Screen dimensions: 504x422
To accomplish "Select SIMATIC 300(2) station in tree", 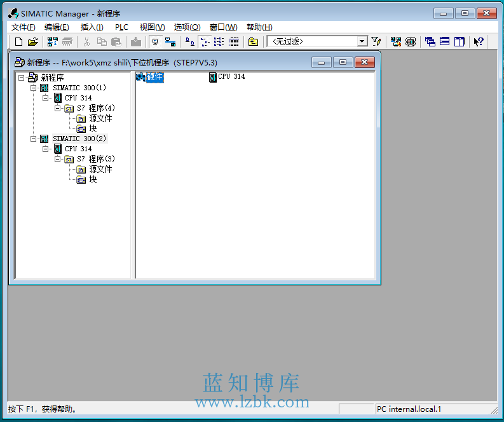I will coord(79,139).
